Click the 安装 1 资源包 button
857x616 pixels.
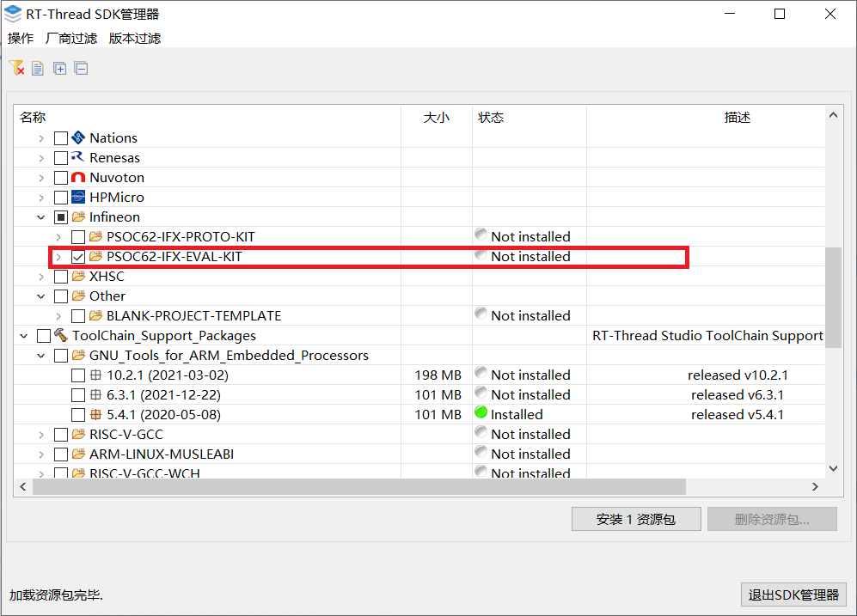coord(636,519)
